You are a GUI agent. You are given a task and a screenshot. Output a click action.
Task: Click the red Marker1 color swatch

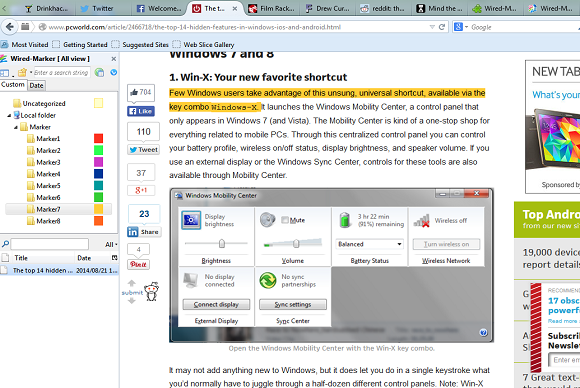tap(98, 139)
